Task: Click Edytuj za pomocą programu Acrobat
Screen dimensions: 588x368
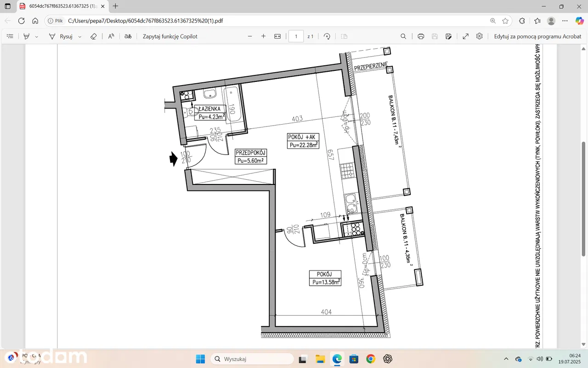Action: [x=537, y=36]
